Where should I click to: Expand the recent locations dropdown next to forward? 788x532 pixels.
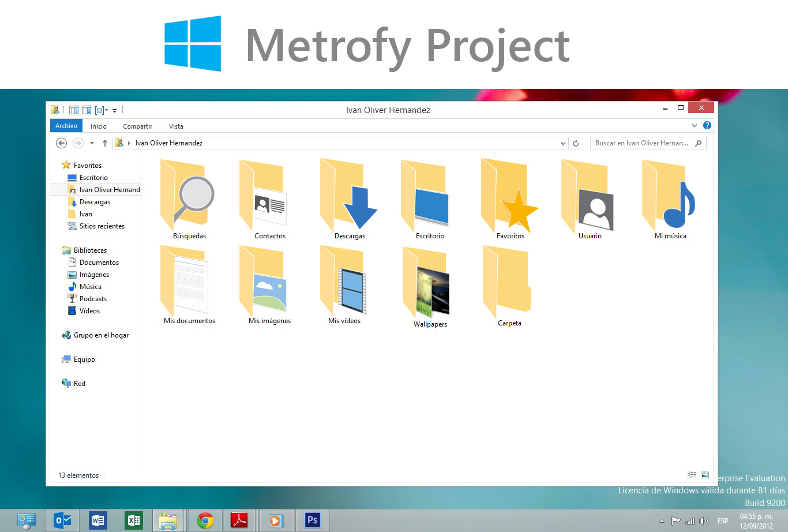click(x=91, y=143)
